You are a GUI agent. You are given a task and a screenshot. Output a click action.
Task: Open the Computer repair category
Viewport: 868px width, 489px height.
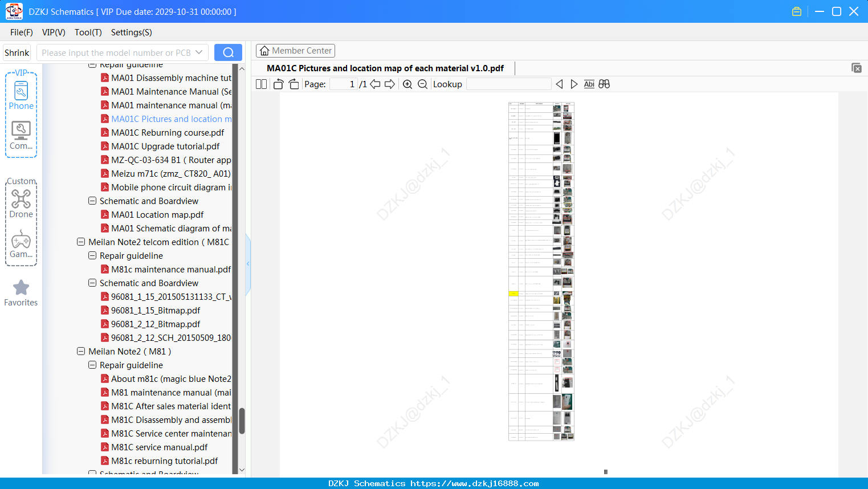[21, 136]
